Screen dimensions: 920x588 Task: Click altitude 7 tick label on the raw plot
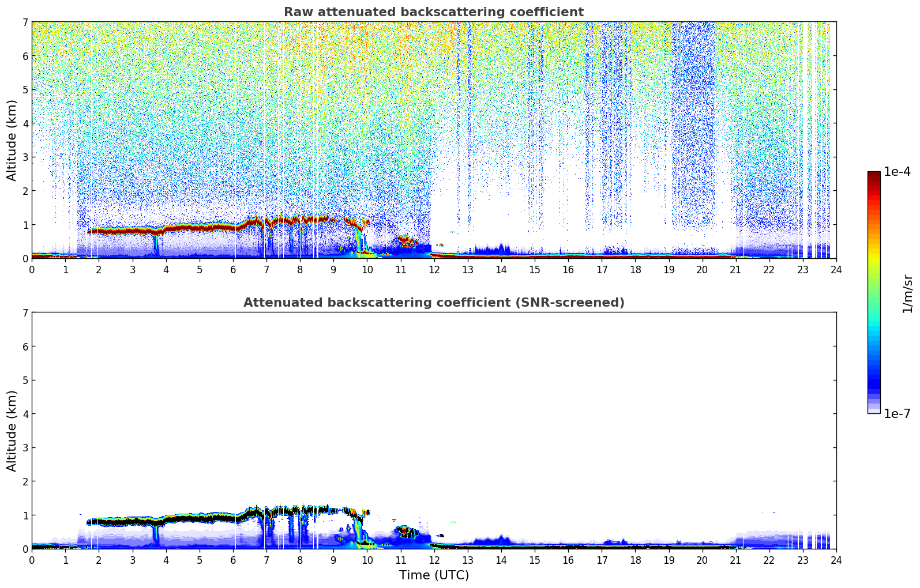coord(25,22)
